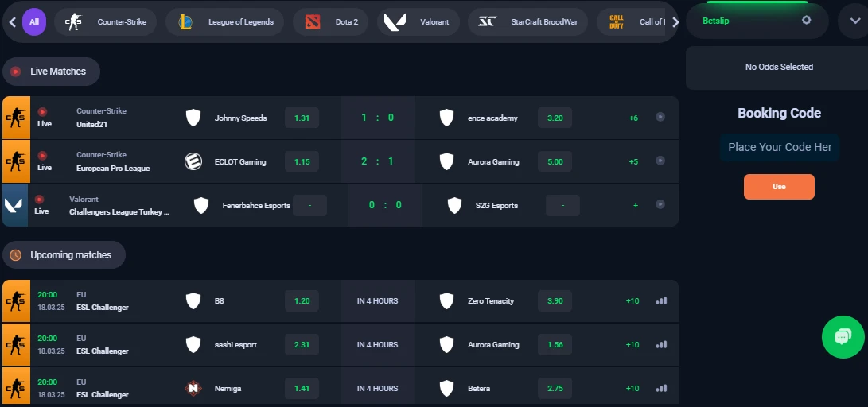Play live stream for Johnny Speeds match
The height and width of the screenshot is (407, 868).
[660, 117]
